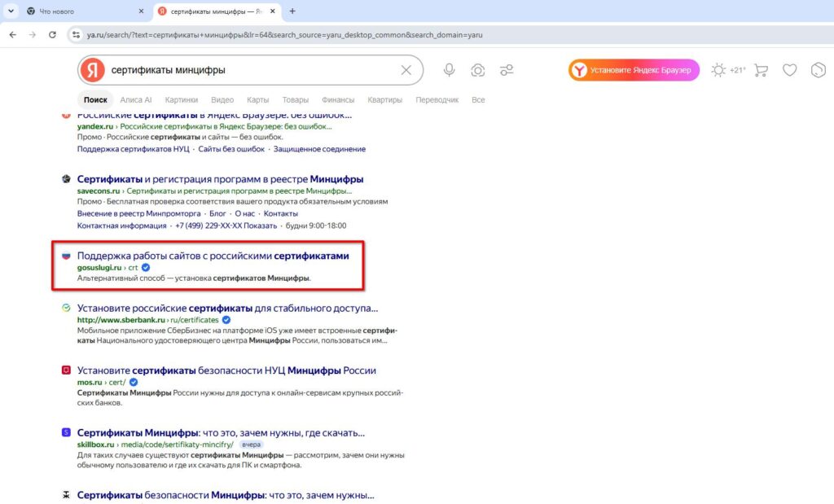Viewport: 834px width, 504px height.
Task: Open the shopping cart icon
Action: (762, 70)
